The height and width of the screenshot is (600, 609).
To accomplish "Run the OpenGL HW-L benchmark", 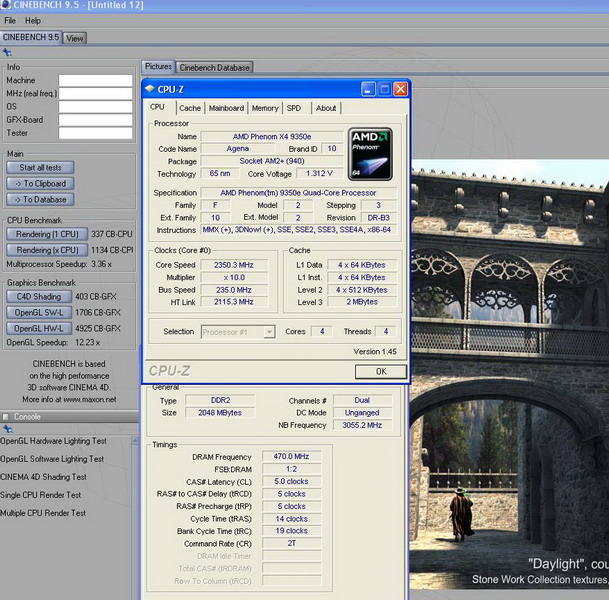I will [x=40, y=328].
